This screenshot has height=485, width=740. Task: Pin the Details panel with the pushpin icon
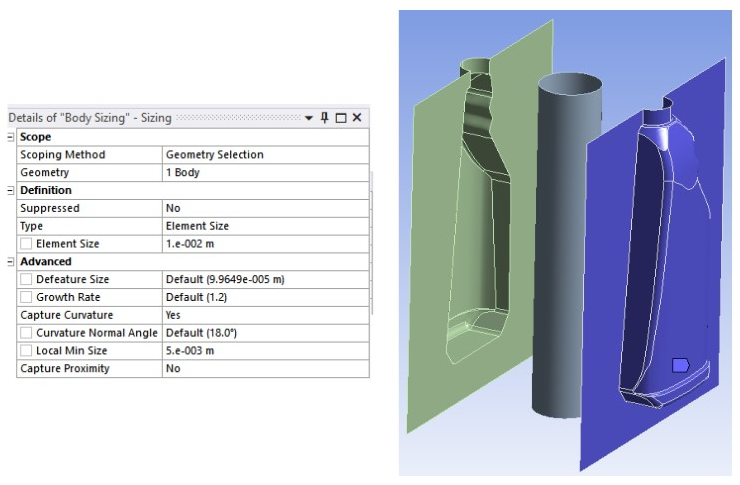(324, 118)
